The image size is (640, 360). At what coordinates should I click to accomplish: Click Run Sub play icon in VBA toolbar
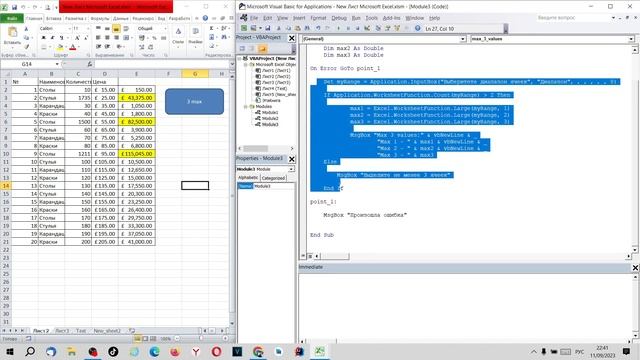pos(338,28)
